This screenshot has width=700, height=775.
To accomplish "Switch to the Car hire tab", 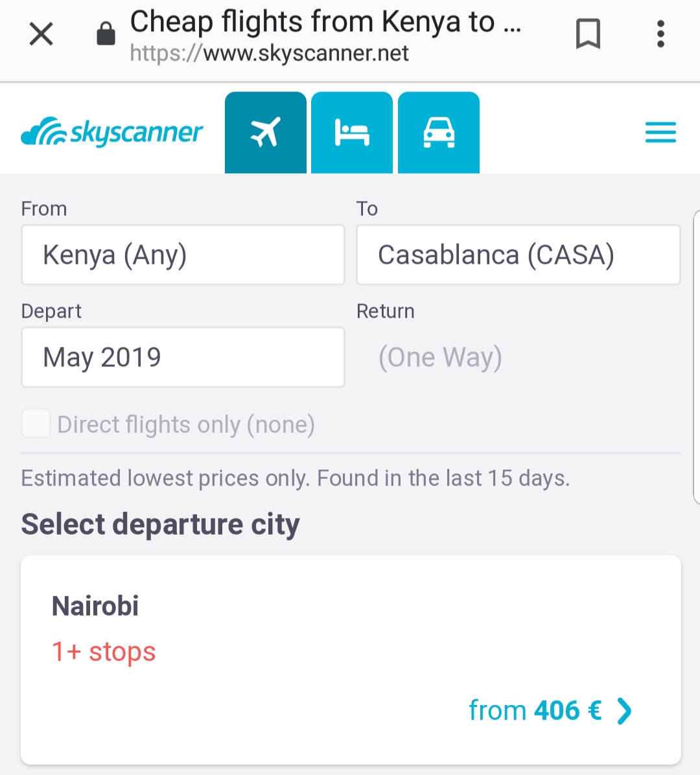I will pos(439,133).
